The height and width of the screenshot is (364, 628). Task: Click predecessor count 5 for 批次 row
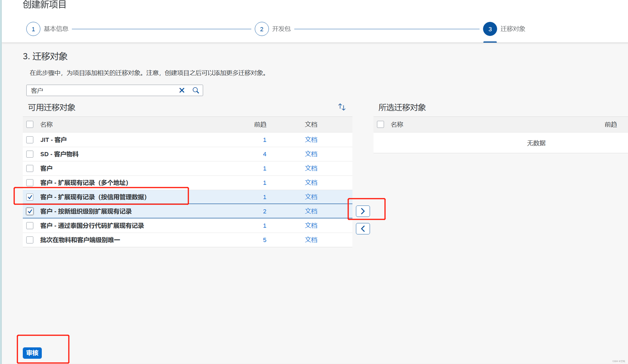point(265,240)
